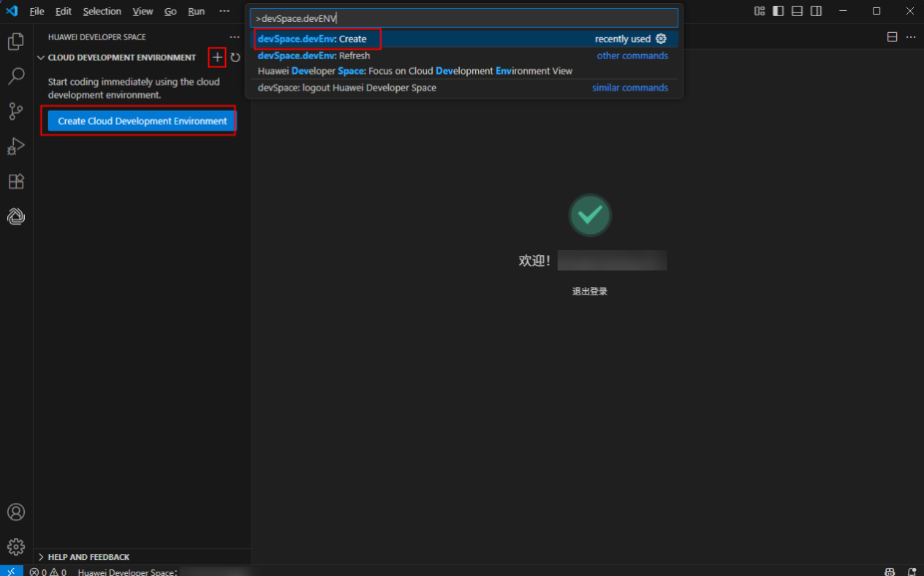Open Copilot status icon in status bar
Viewport: 924px width, 576px height.
click(890, 572)
